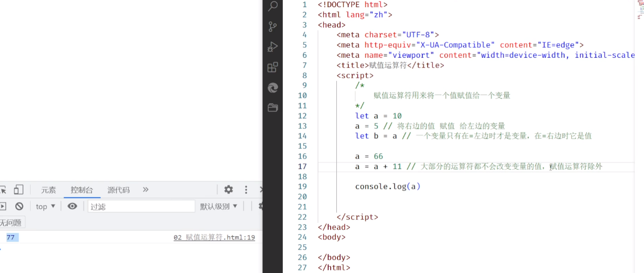Click the 'let a = 10' line
This screenshot has width=644, height=273.
coord(378,116)
